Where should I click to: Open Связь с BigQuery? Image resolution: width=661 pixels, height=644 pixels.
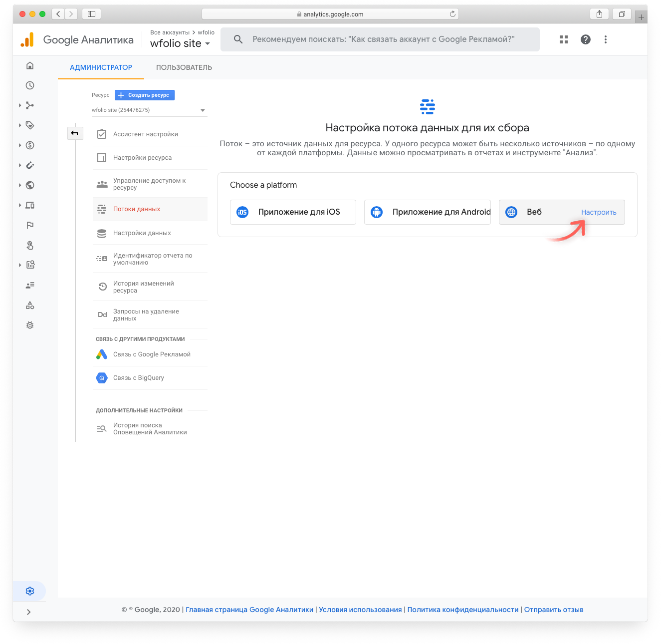coord(150,378)
